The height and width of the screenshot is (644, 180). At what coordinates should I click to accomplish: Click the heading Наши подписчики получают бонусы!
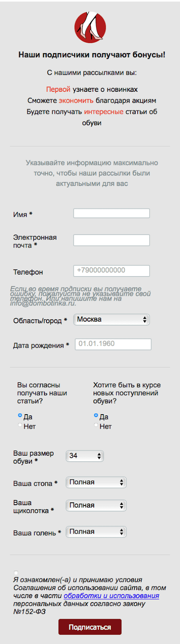tap(92, 55)
